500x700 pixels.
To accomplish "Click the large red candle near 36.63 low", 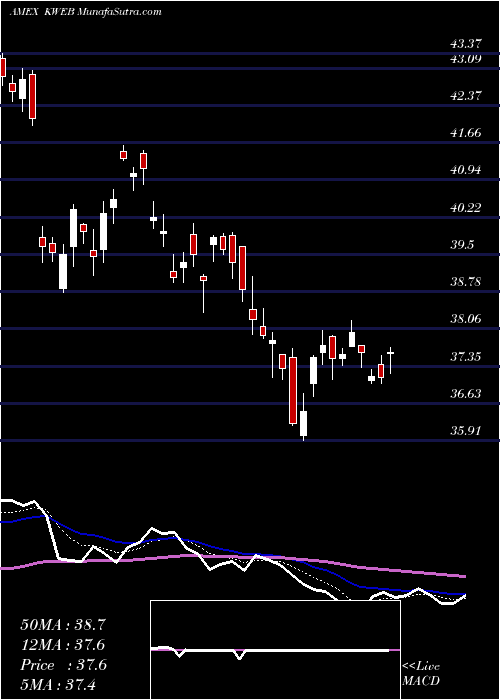I will 293,389.
